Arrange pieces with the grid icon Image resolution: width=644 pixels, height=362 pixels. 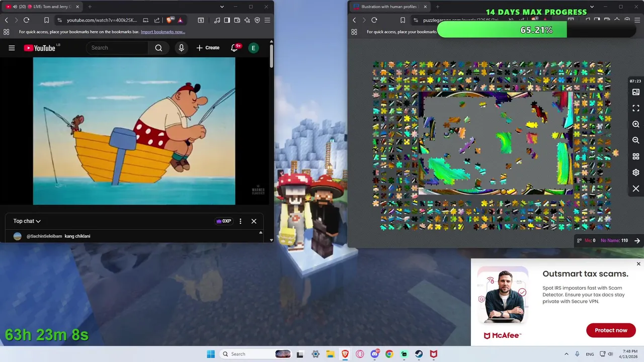(636, 156)
